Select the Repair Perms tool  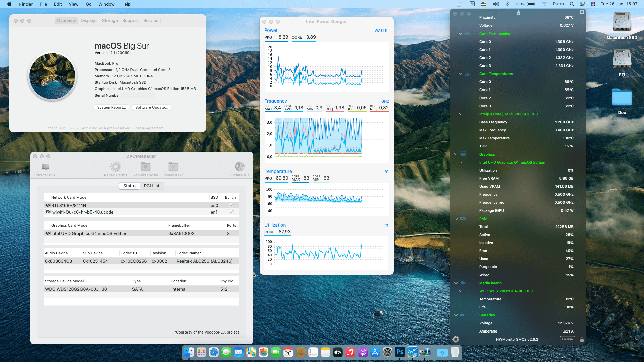pyautogui.click(x=115, y=166)
